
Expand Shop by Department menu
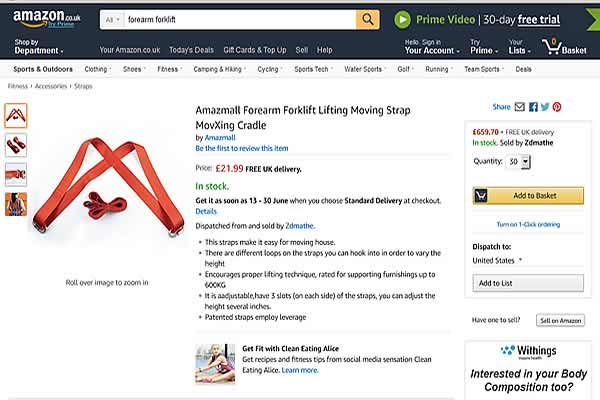click(x=39, y=47)
